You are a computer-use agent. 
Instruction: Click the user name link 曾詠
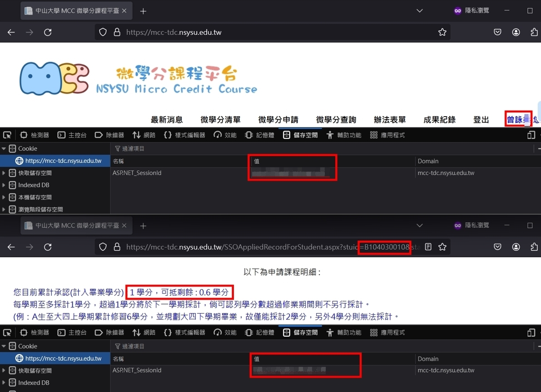(x=518, y=119)
